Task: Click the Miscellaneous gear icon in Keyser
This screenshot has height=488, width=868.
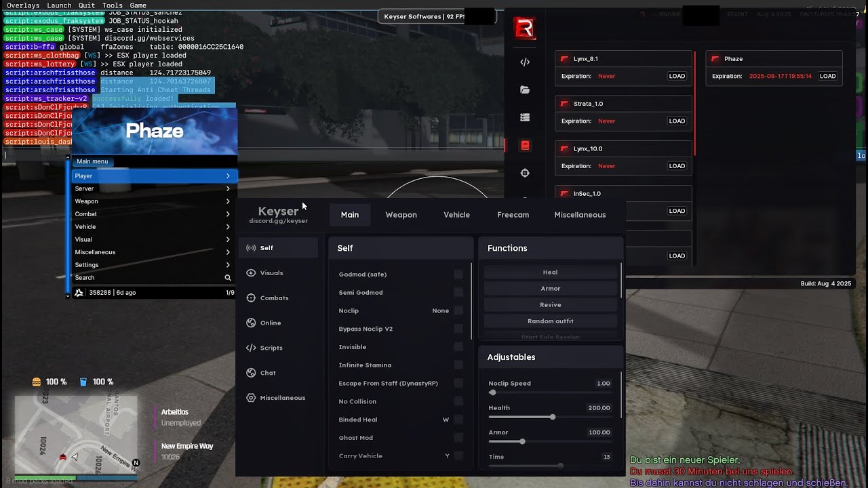Action: pyautogui.click(x=251, y=398)
